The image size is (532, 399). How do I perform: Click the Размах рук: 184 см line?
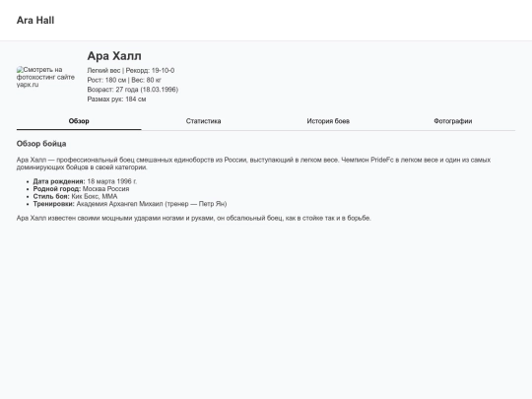coord(116,100)
